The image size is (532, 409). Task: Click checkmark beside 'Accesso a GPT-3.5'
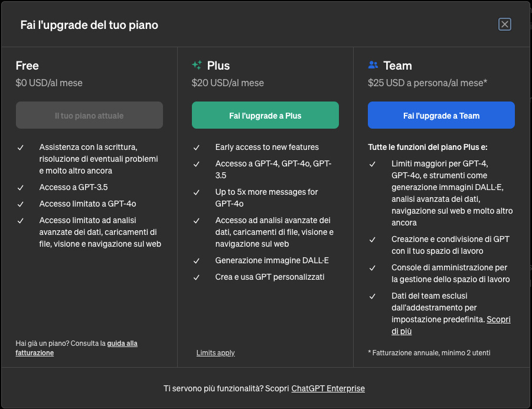[21, 188]
